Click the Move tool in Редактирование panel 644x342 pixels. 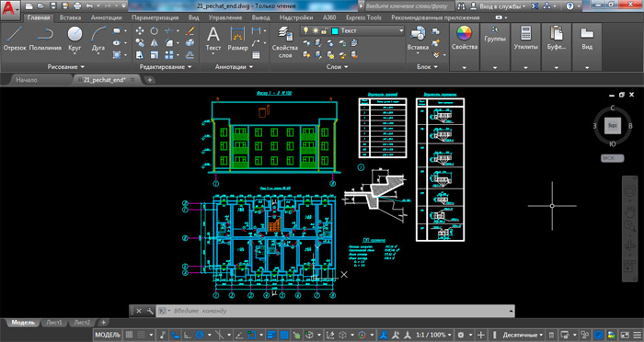tap(140, 30)
